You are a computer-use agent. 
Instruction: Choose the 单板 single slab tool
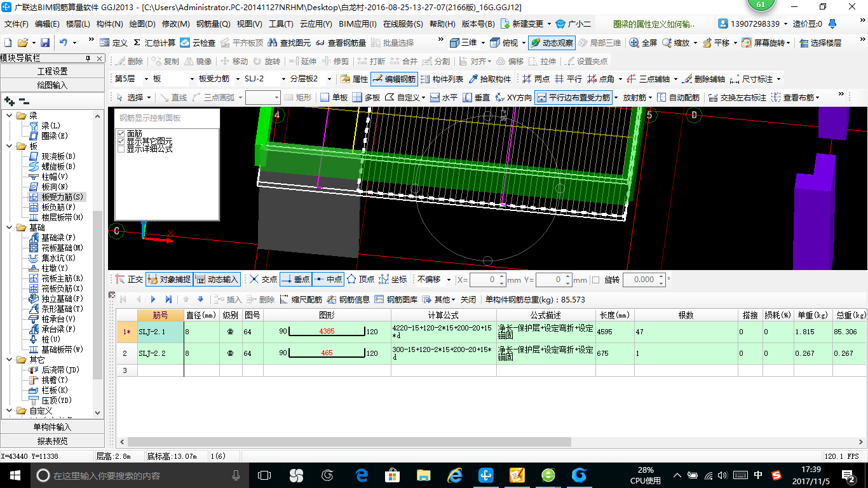pyautogui.click(x=334, y=97)
